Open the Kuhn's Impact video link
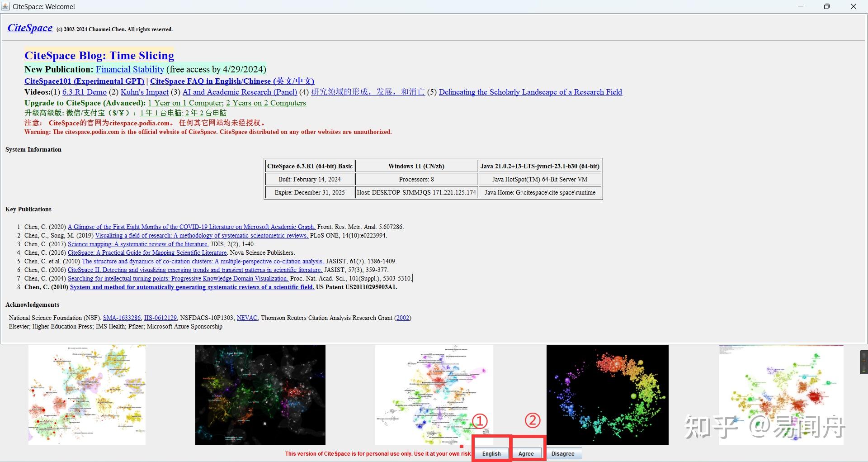Screen dimensions: 868x462 coord(145,92)
